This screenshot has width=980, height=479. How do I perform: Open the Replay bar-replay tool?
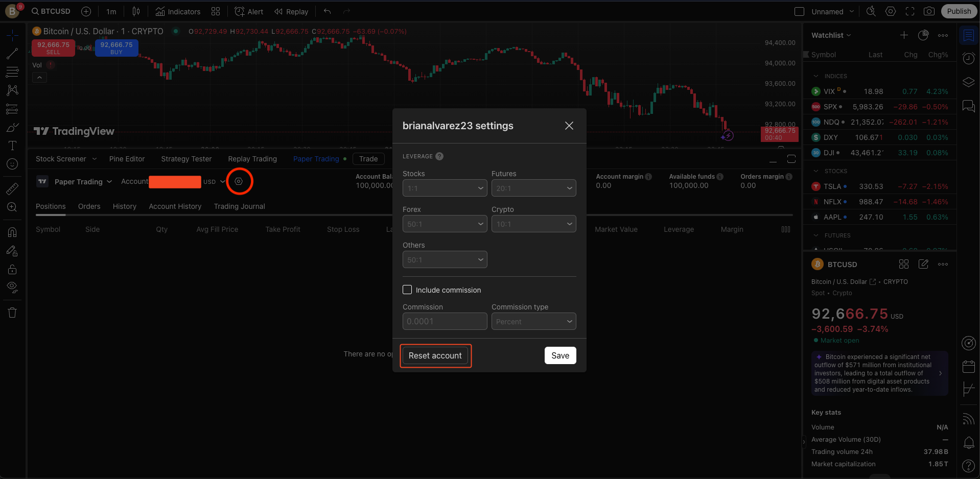click(x=291, y=11)
